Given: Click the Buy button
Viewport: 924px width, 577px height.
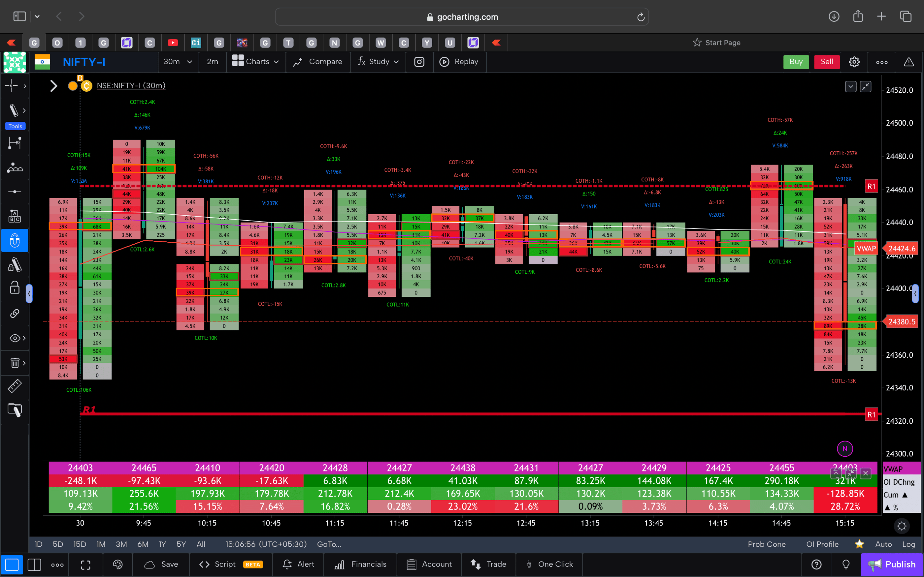Looking at the screenshot, I should 796,62.
